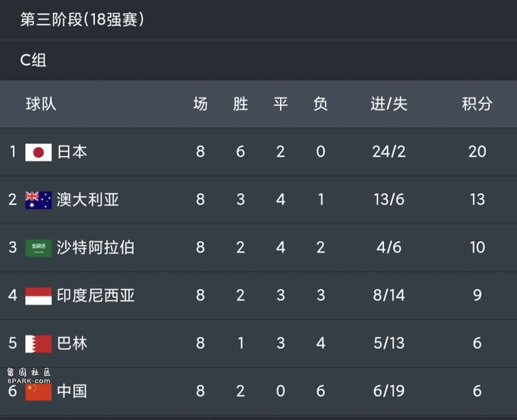Image resolution: width=517 pixels, height=420 pixels.
Task: Click the 胜 column header
Action: 240,104
